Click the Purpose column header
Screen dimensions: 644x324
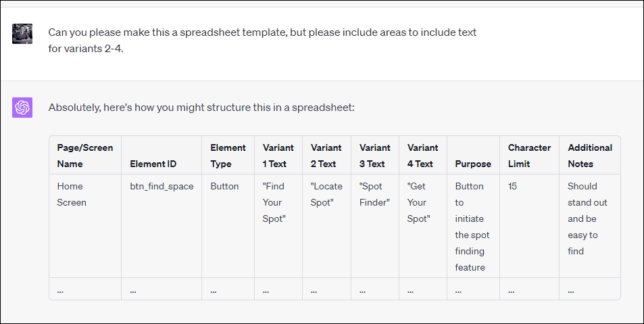473,156
